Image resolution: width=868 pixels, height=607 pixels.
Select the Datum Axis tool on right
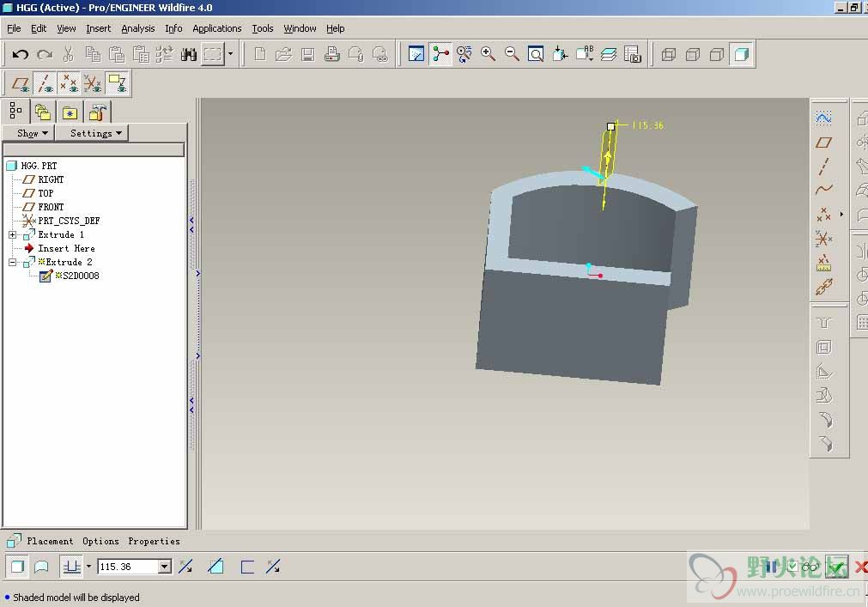click(823, 166)
